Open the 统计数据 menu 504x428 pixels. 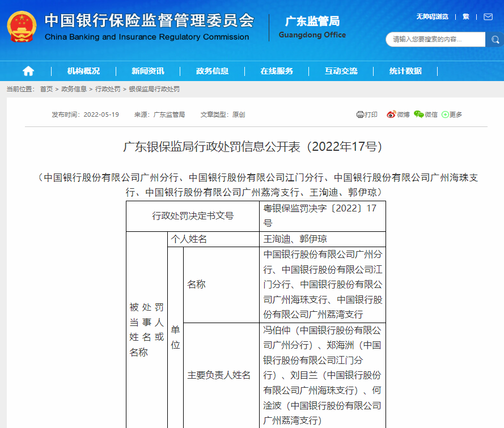point(405,71)
